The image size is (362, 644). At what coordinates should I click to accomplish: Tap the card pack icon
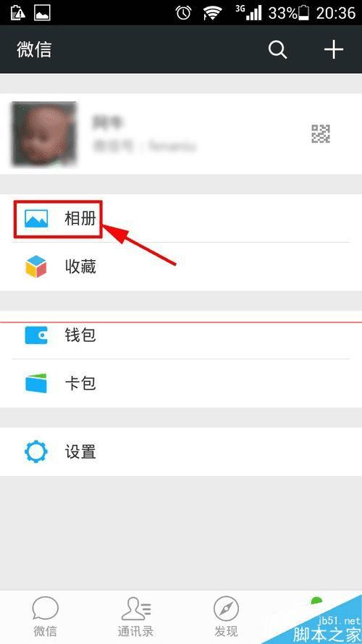click(36, 383)
